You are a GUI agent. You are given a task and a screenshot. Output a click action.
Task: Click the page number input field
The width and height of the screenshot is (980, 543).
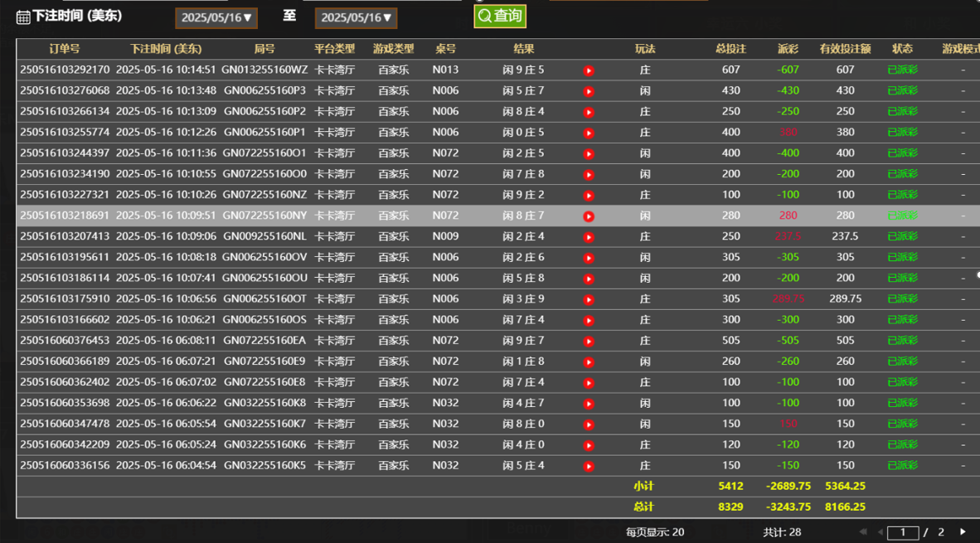[x=903, y=532]
